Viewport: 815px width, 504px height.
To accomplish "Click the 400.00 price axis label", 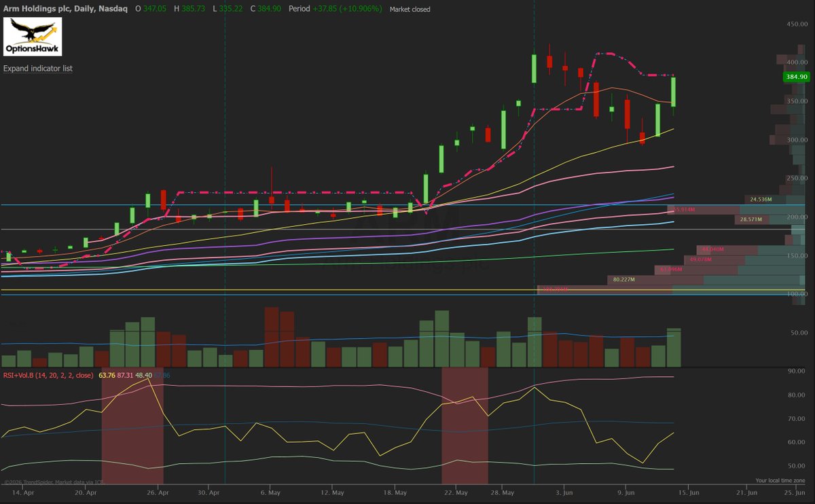I will tap(796, 62).
